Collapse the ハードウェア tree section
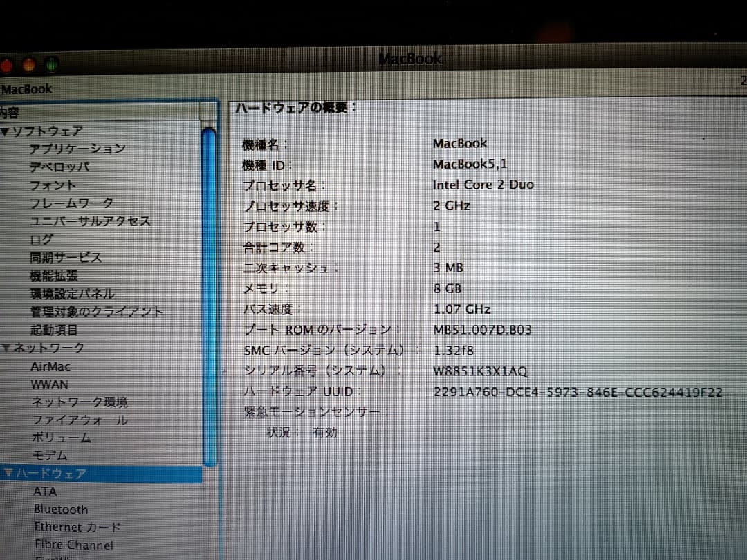The width and height of the screenshot is (747, 560). [x=8, y=473]
